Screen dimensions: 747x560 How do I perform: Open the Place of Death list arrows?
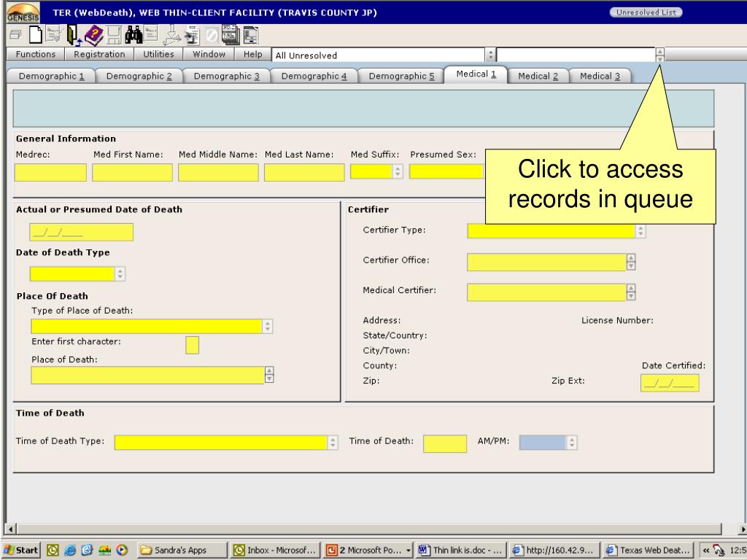point(269,375)
